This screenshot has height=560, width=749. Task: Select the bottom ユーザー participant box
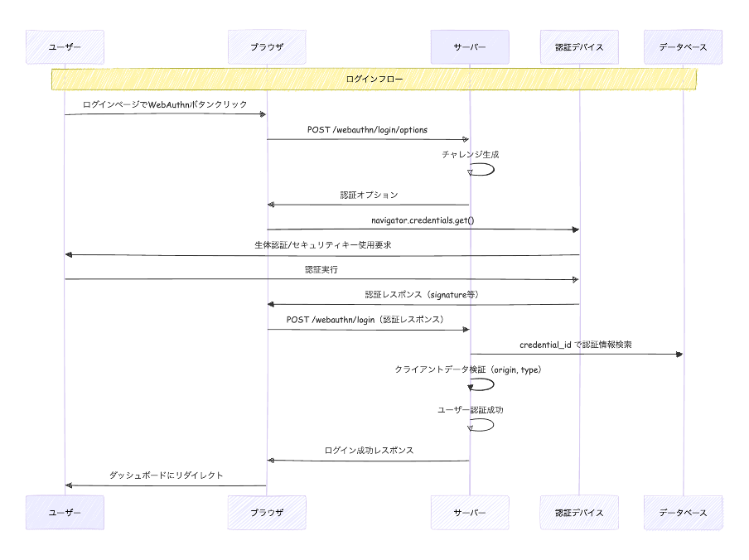[65, 513]
